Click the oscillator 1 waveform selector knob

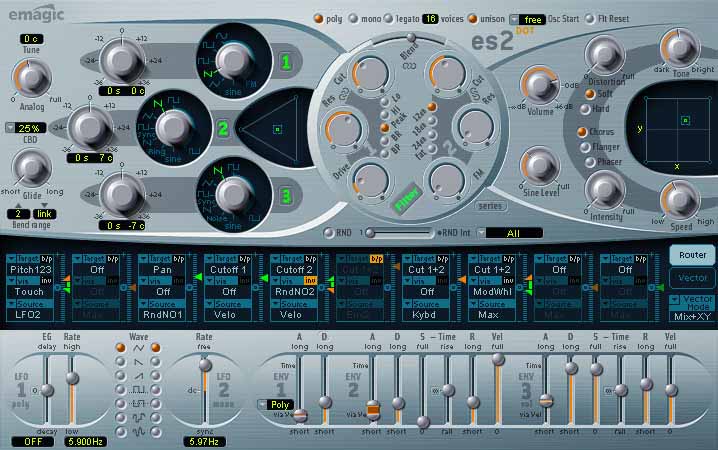click(234, 62)
